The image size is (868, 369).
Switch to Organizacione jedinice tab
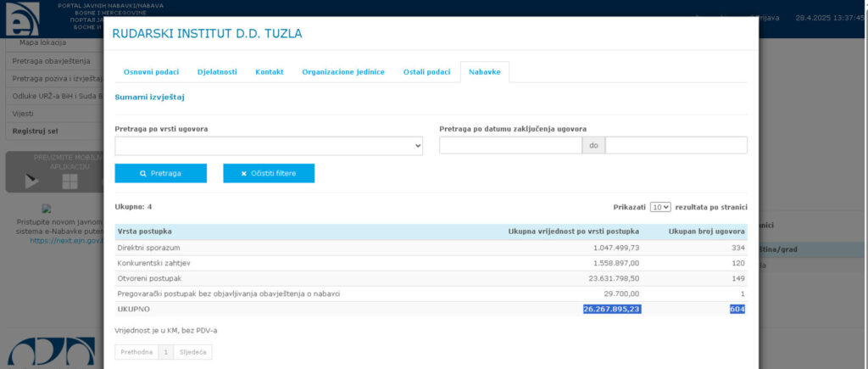pyautogui.click(x=343, y=72)
